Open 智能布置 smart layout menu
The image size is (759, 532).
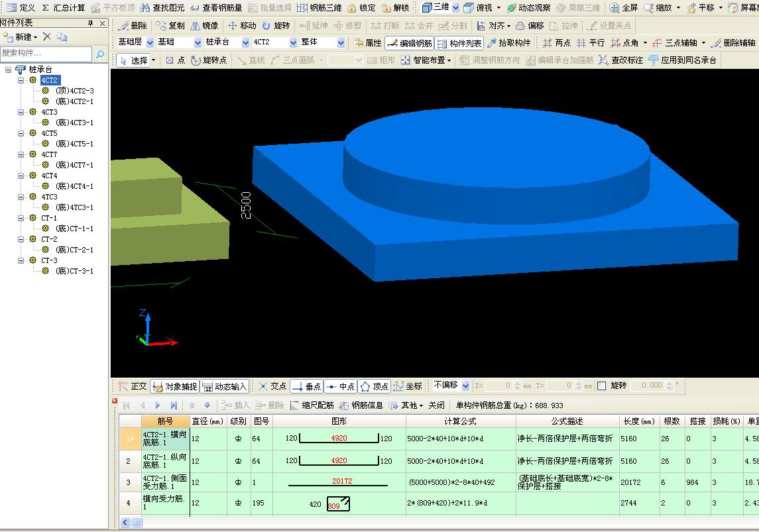click(x=426, y=60)
